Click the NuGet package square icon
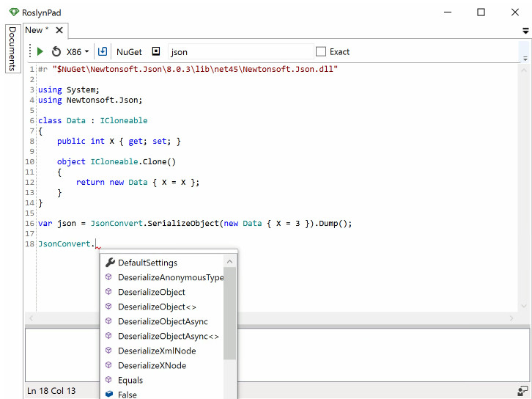The height and width of the screenshot is (399, 532). click(x=156, y=51)
